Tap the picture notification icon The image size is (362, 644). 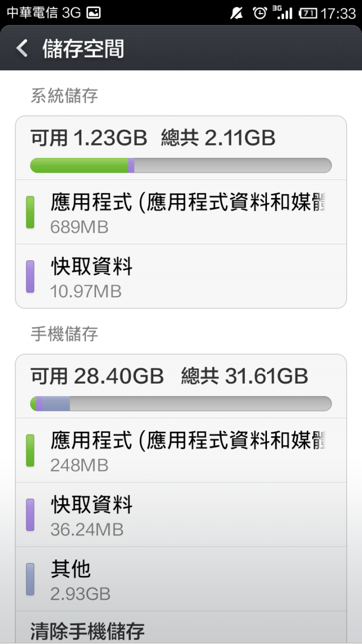[94, 13]
